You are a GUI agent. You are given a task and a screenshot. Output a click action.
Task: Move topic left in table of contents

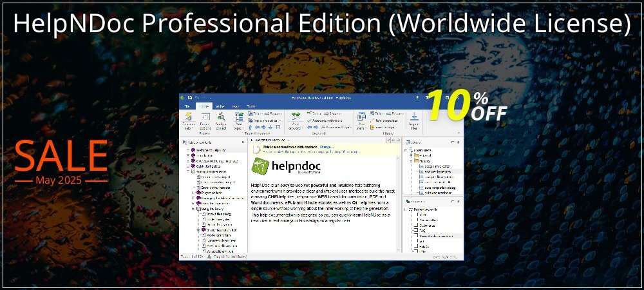click(257, 128)
